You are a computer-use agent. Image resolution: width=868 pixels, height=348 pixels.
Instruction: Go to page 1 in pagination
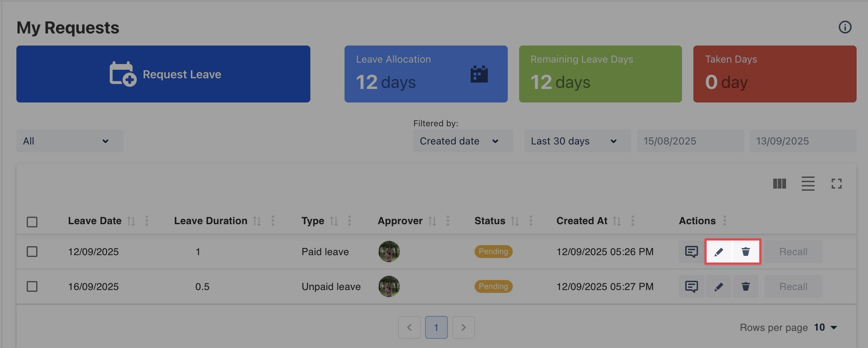point(436,327)
